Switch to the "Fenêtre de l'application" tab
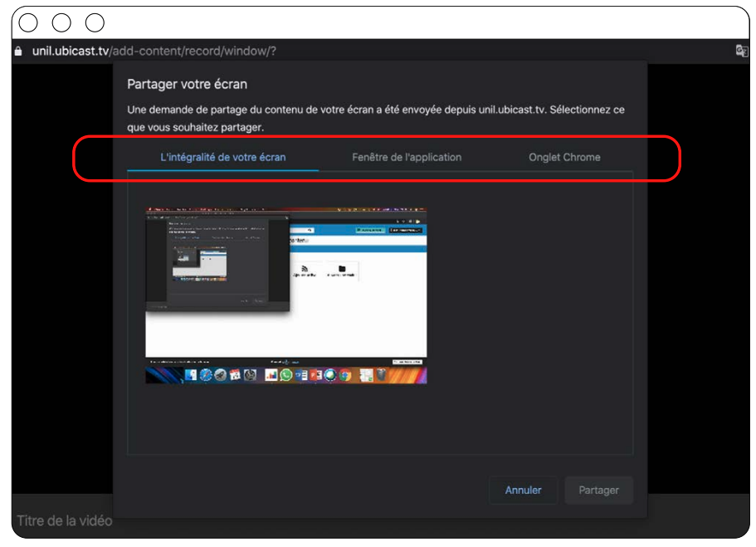The width and height of the screenshot is (756, 547). coord(407,157)
